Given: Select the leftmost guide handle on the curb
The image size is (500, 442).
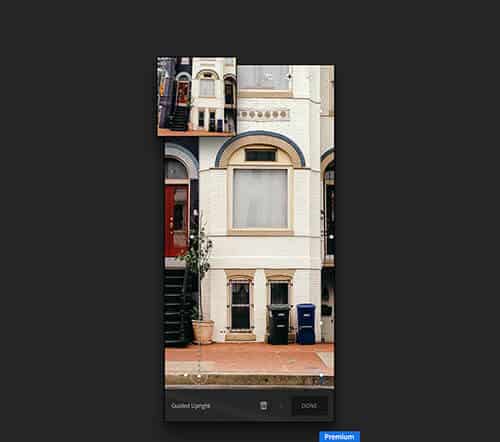Looking at the screenshot, I should pos(186,375).
